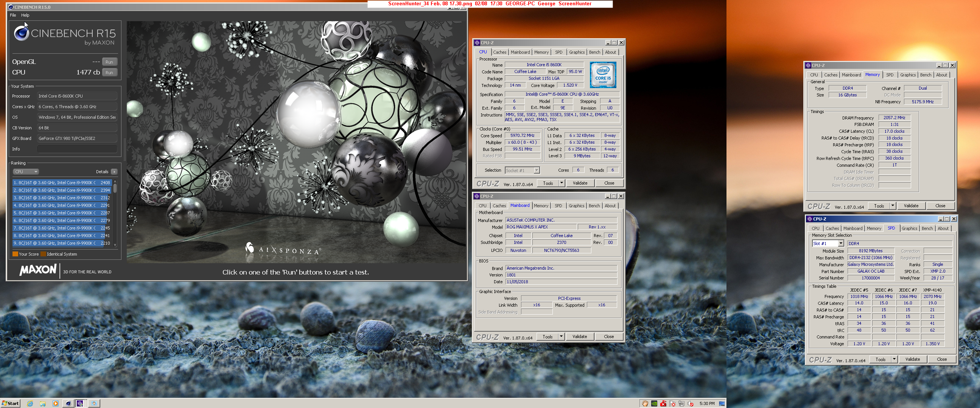Switch to Cinebench taskbar button
The height and width of the screenshot is (408, 980).
[68, 403]
